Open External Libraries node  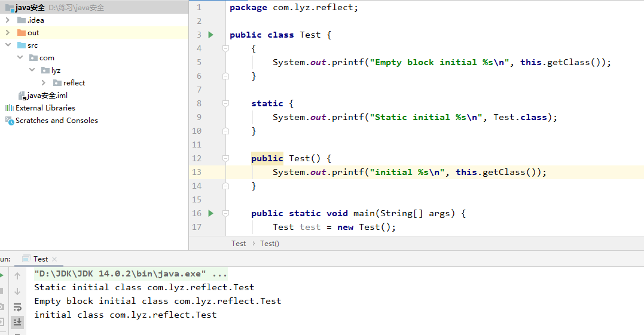(45, 108)
